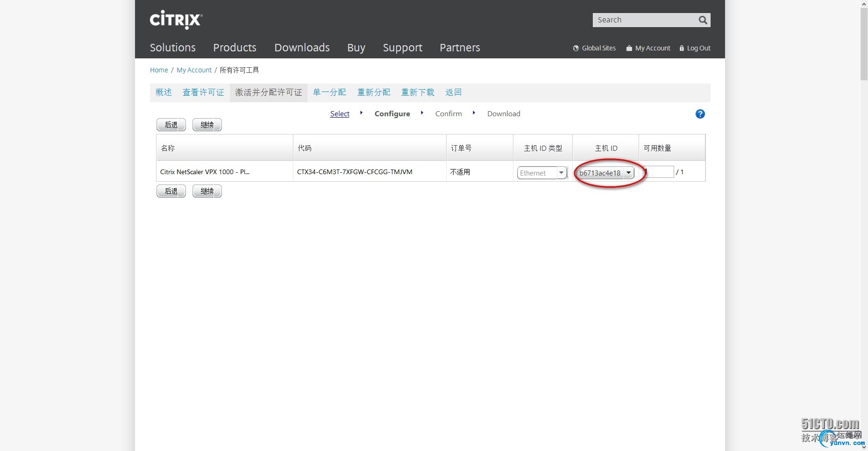The width and height of the screenshot is (868, 451).
Task: Select license code CTX34-C6M3T-7XFGW-CFCGG-TMJVM
Action: tap(355, 172)
